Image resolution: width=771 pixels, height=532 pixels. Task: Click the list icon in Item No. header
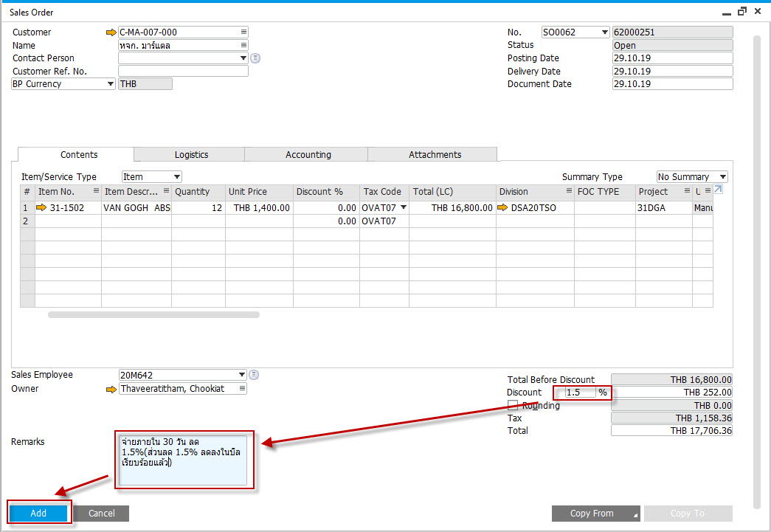(x=96, y=191)
